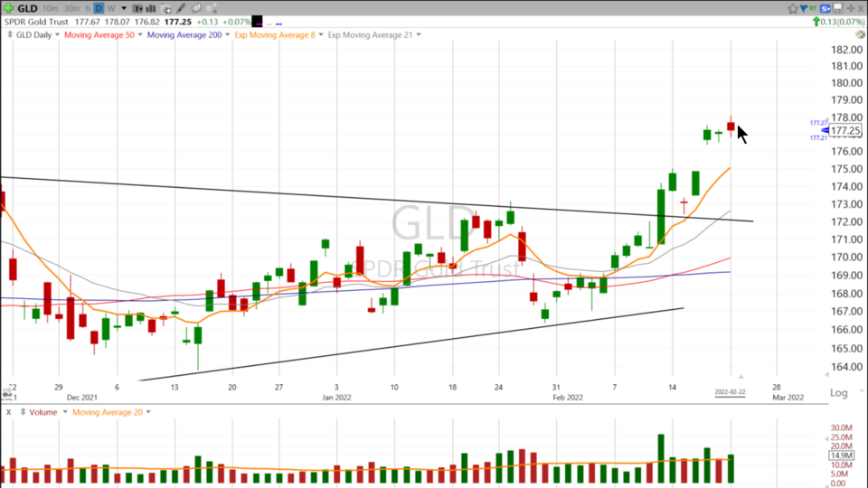
Task: Click the SPDR Gold Trust company name
Action: coord(36,22)
